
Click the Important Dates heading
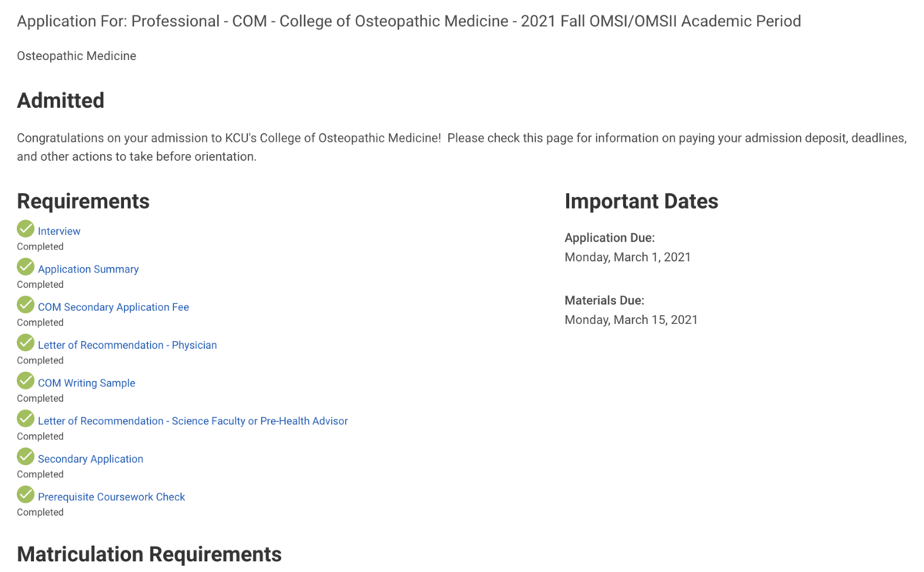pyautogui.click(x=641, y=201)
